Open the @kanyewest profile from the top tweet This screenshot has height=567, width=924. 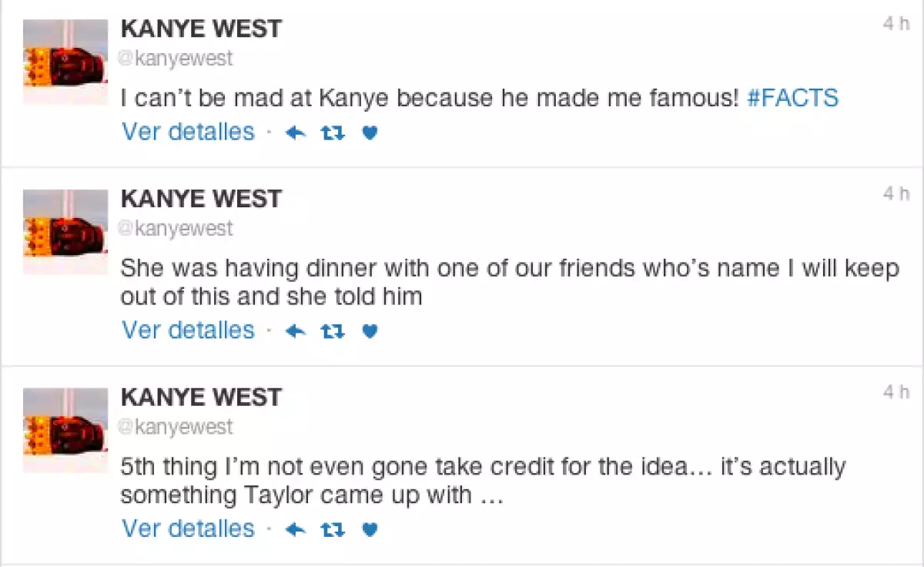(x=176, y=58)
